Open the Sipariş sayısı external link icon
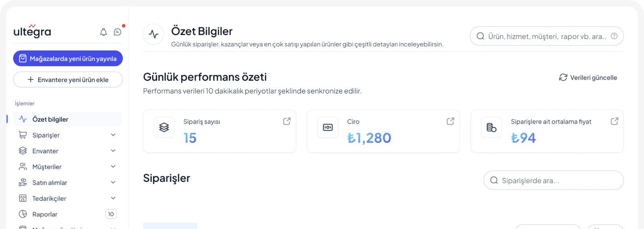The height and width of the screenshot is (229, 644). (287, 121)
